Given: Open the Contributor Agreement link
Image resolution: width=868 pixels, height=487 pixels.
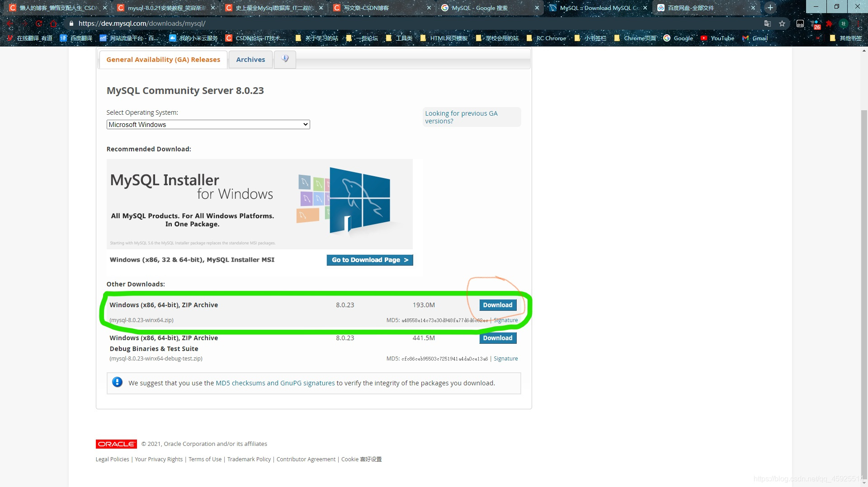Looking at the screenshot, I should pos(306,459).
